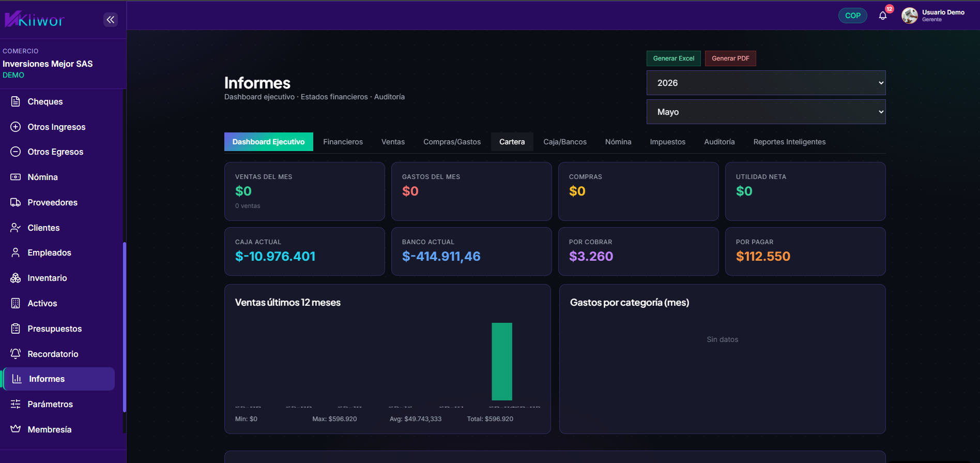Open the Usuario Demo profile avatar
The image size is (980, 463).
click(x=910, y=16)
